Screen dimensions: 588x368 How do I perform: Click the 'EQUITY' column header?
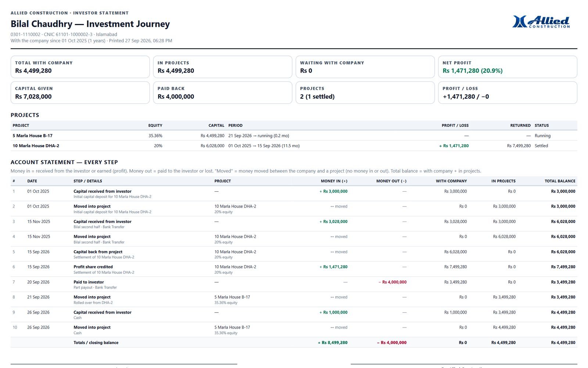click(155, 125)
